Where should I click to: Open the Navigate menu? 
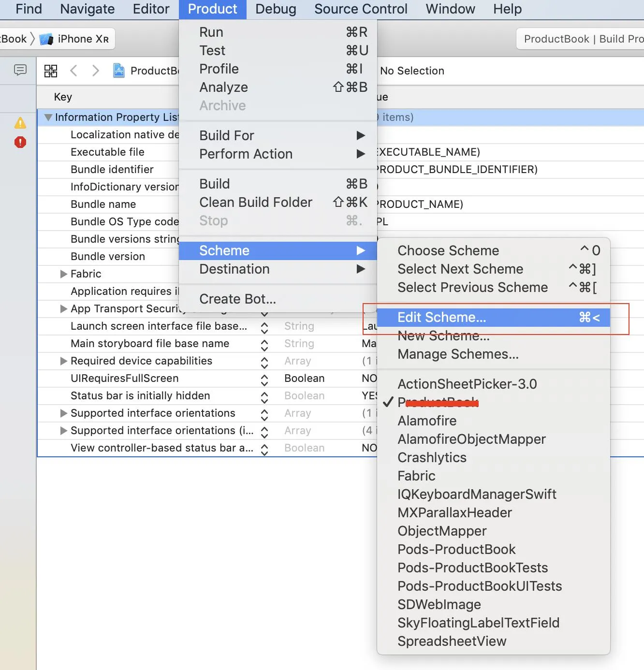point(88,9)
